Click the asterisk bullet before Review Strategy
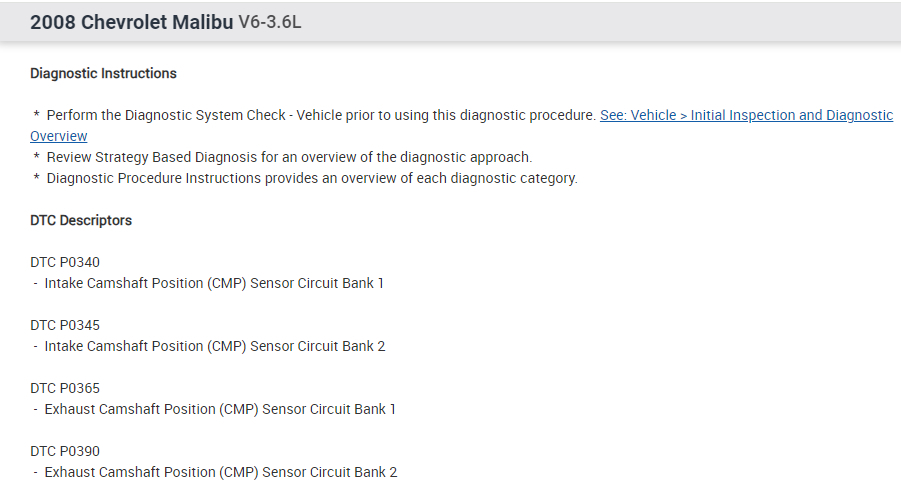 point(36,157)
